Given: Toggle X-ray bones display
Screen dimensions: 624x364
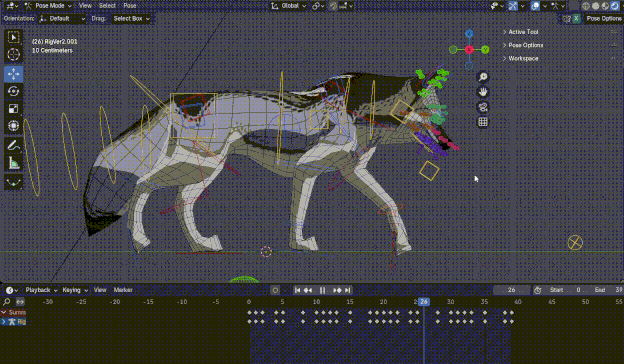Looking at the screenshot, I should 574,6.
